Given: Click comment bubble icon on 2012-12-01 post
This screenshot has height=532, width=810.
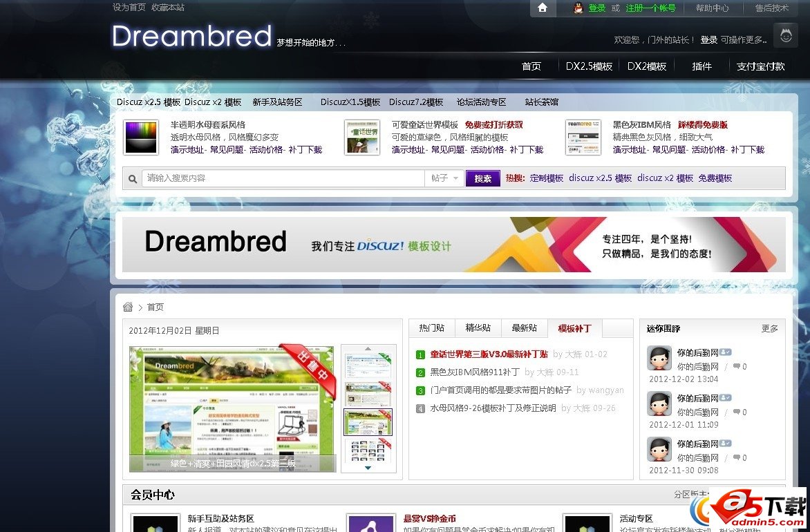Looking at the screenshot, I should click(736, 412).
